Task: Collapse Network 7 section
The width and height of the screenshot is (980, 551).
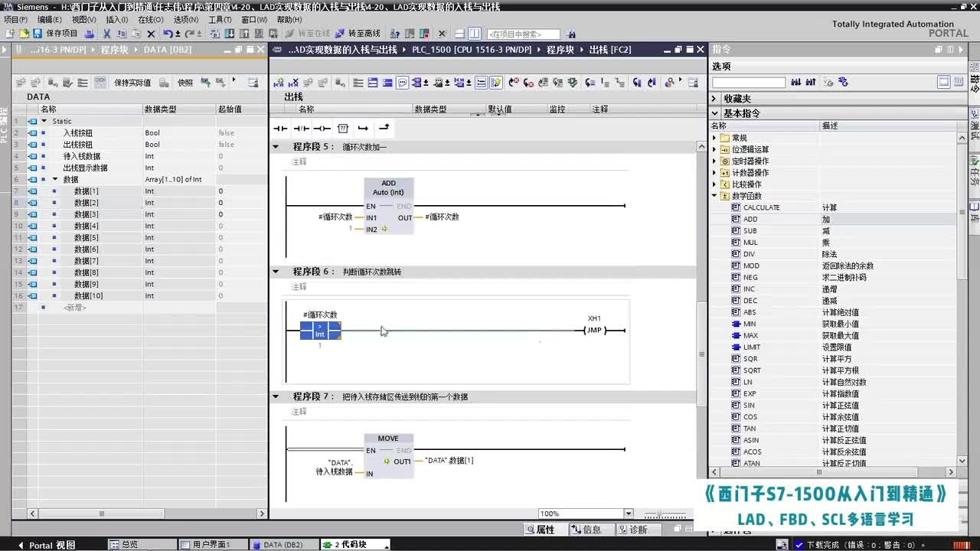Action: [x=276, y=396]
